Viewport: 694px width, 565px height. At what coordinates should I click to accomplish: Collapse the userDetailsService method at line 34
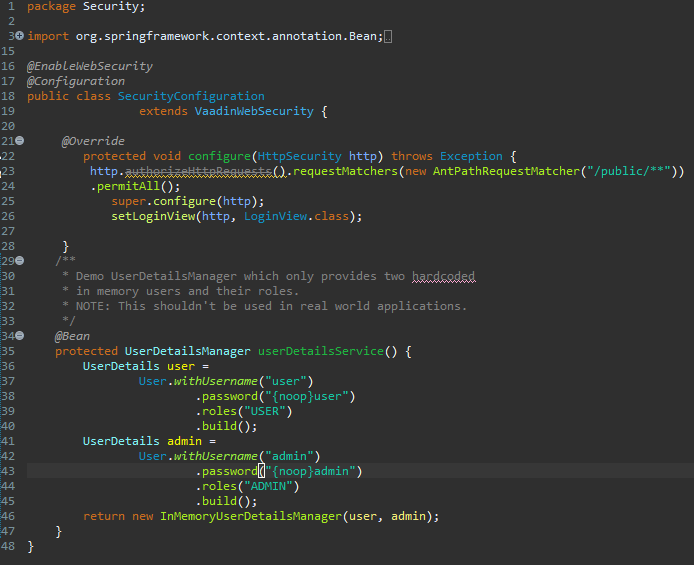coord(20,336)
